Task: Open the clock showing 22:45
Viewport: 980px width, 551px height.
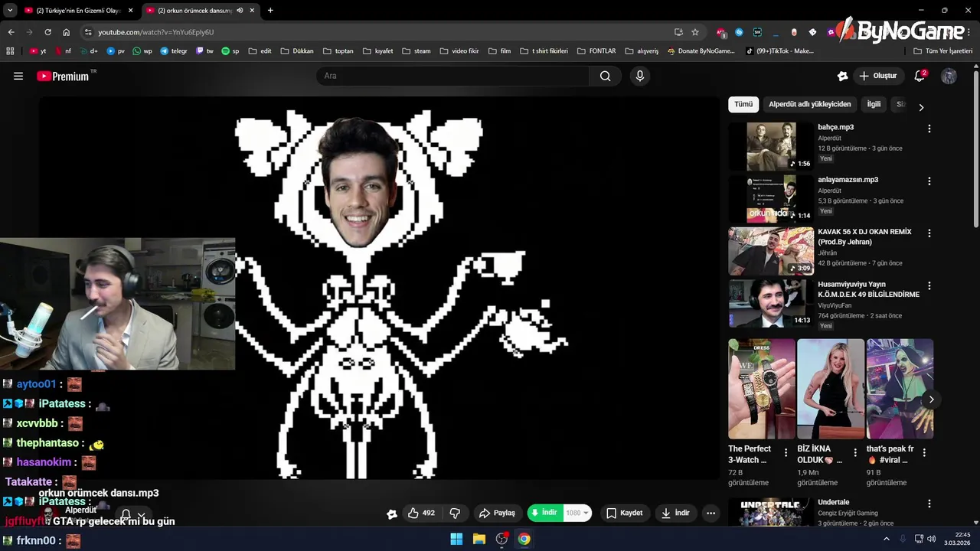Action: click(957, 539)
